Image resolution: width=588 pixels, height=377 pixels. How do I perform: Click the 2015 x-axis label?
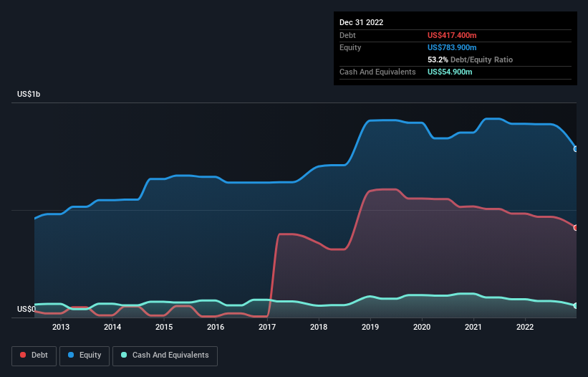(x=164, y=327)
